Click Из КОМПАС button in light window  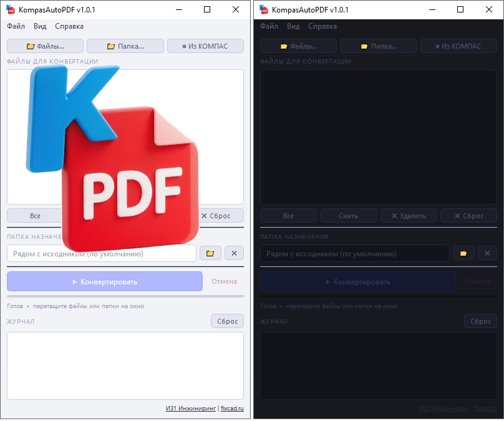point(205,46)
